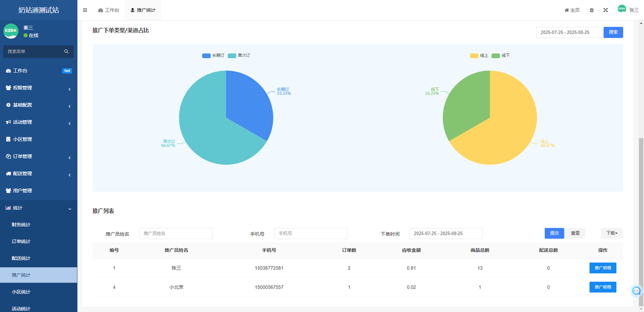This screenshot has width=644, height=312.
Task: Click the 订单数 column header
Action: pos(349,250)
